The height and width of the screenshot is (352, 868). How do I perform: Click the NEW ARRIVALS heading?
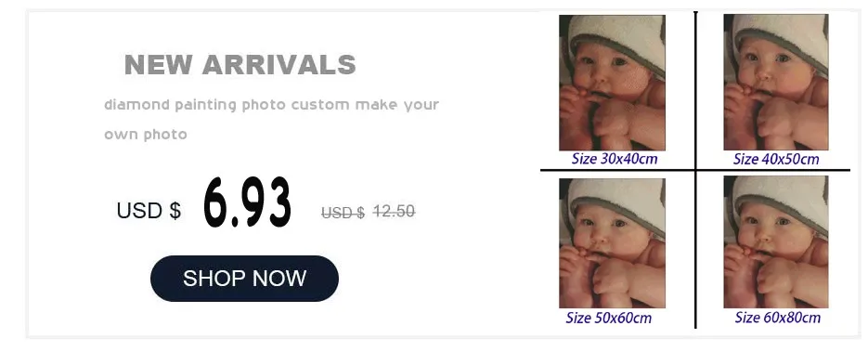coord(240,65)
